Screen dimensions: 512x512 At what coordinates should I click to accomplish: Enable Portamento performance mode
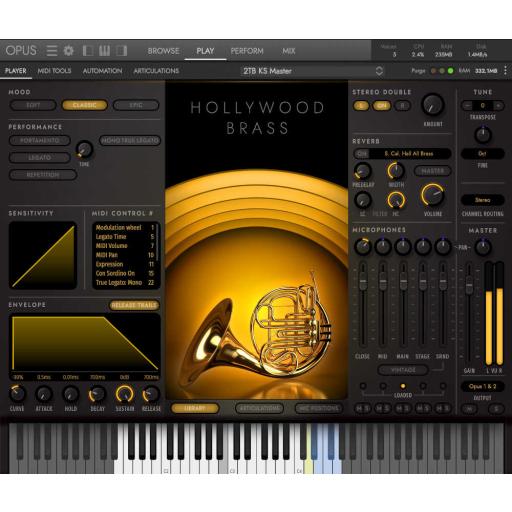click(40, 140)
